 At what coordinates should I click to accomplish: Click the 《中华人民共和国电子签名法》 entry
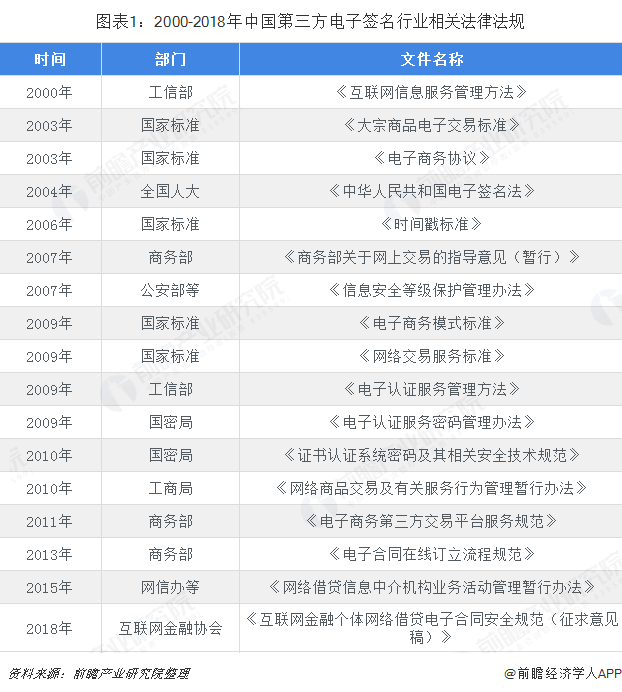(431, 191)
